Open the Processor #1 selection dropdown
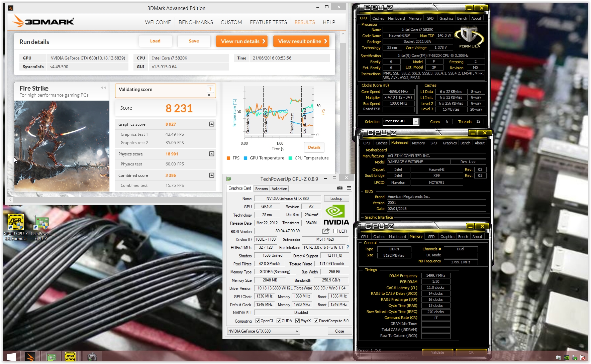 coord(401,121)
